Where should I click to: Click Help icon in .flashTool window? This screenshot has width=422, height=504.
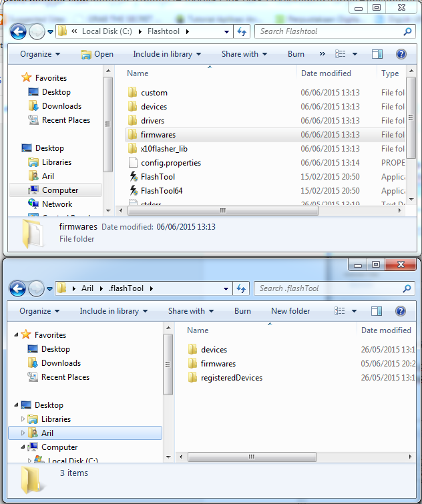[x=401, y=311]
